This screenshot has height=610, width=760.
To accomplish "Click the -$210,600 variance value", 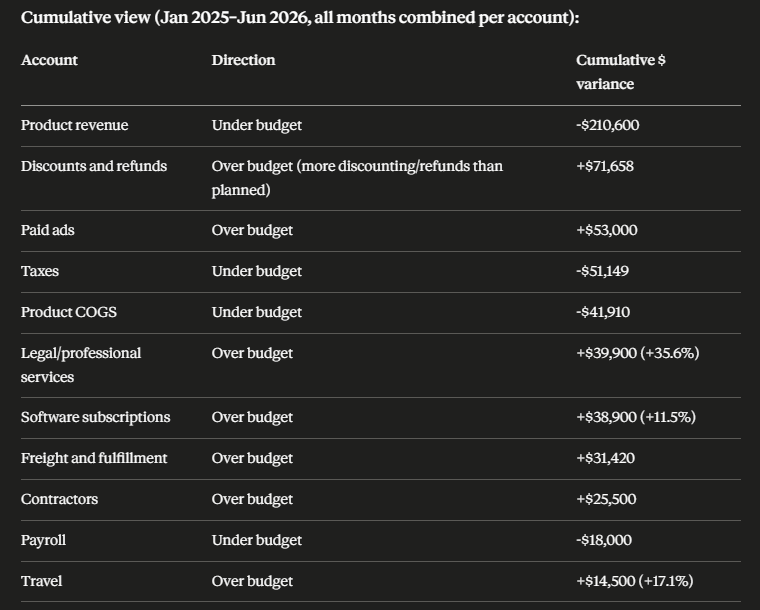I will (607, 125).
